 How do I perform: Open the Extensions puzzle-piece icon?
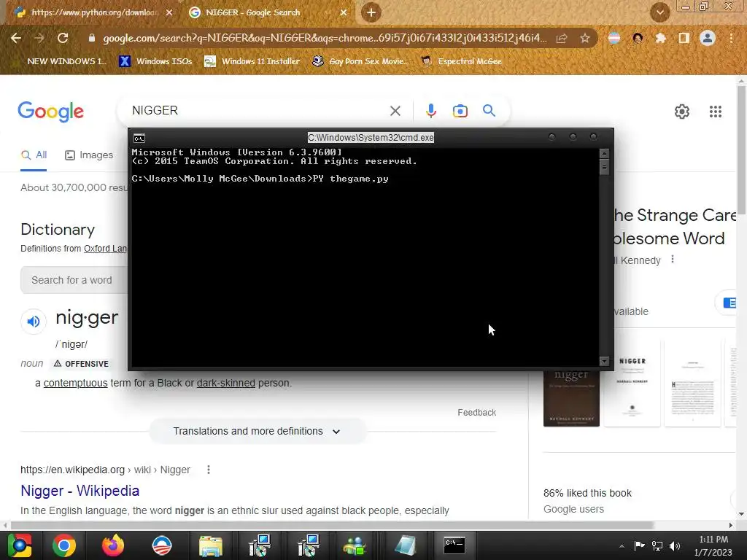[660, 38]
